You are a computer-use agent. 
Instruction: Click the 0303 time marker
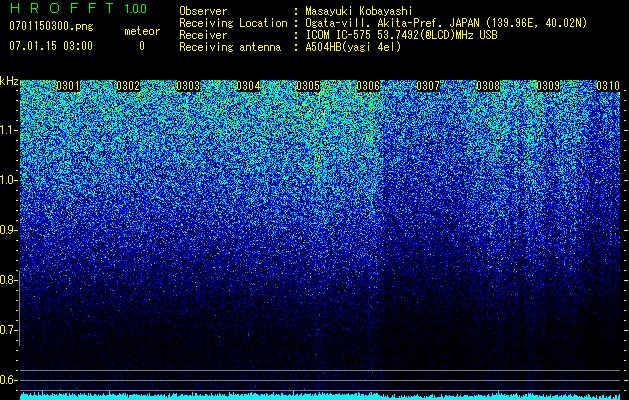point(188,86)
